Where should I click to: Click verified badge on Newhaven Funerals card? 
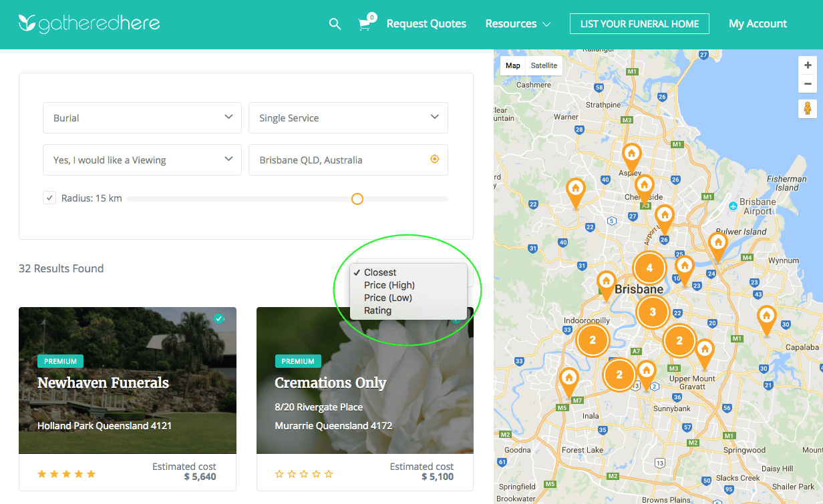click(x=218, y=319)
